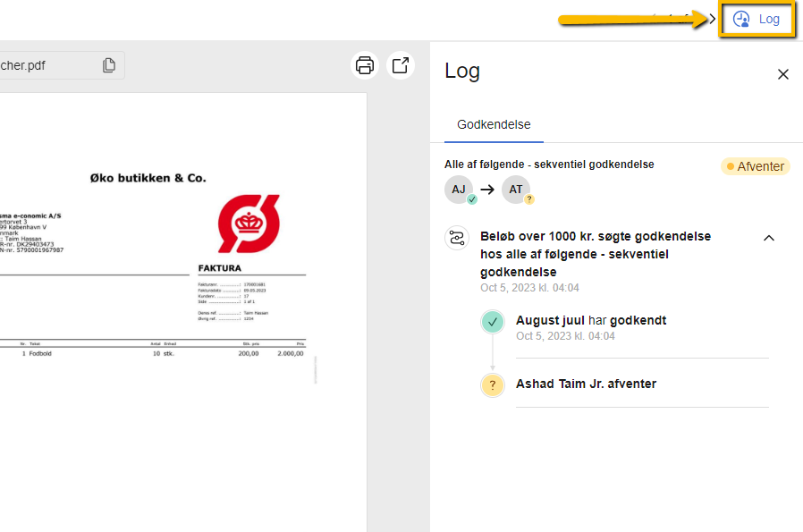Click the arrow icon between the AJ and AT avatars
Screen dimensions: 803x532
click(486, 190)
